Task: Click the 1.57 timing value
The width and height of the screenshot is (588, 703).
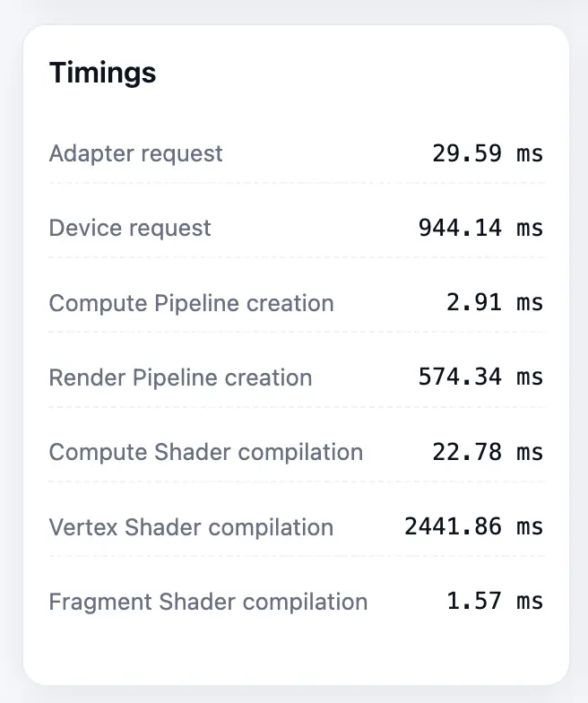Action: point(474,602)
